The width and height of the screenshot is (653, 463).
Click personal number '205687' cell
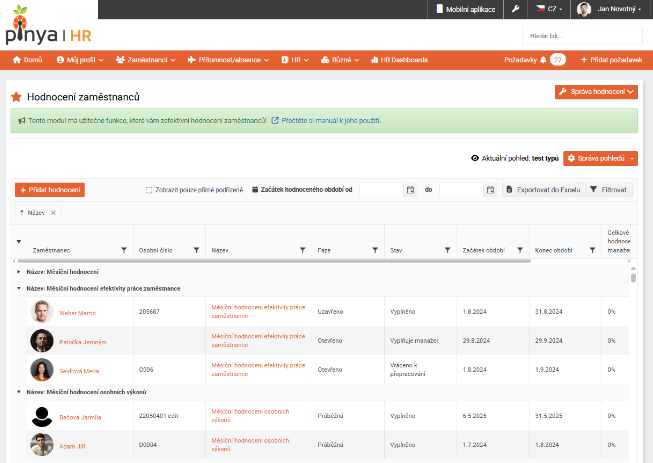(169, 312)
